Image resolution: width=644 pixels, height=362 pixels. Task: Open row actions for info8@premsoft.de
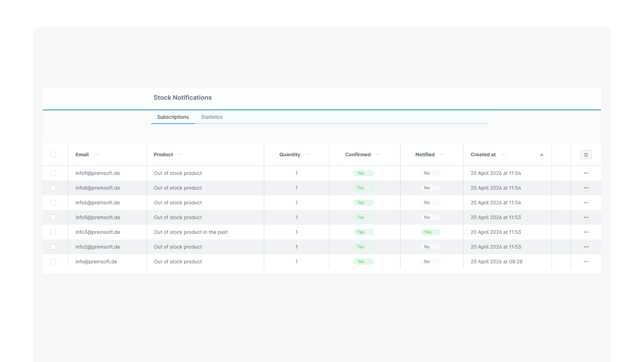pos(586,188)
